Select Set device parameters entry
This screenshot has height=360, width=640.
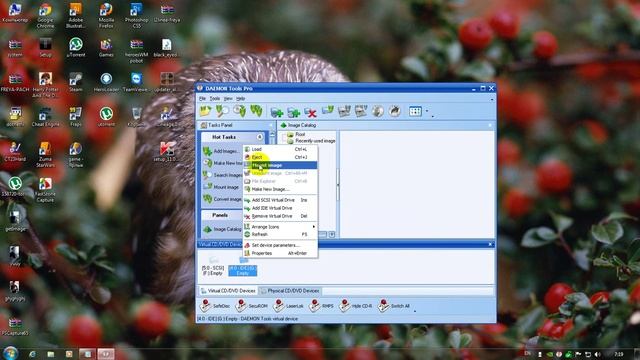pos(280,245)
